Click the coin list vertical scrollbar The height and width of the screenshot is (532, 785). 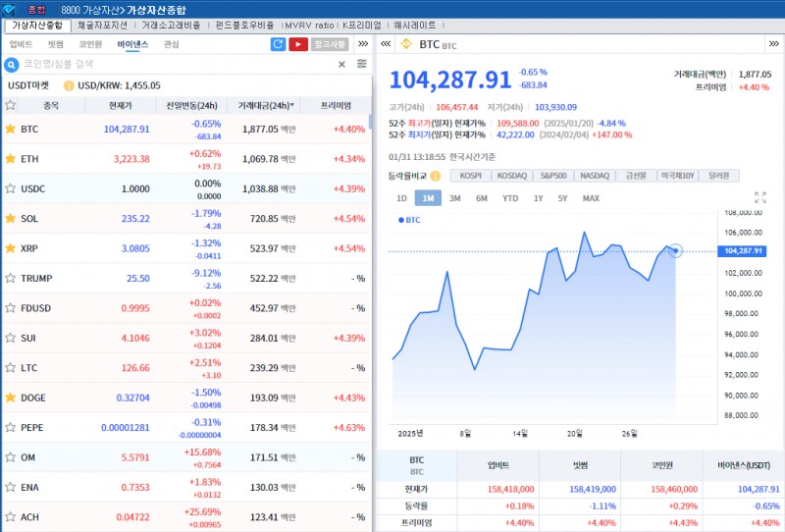click(x=371, y=122)
